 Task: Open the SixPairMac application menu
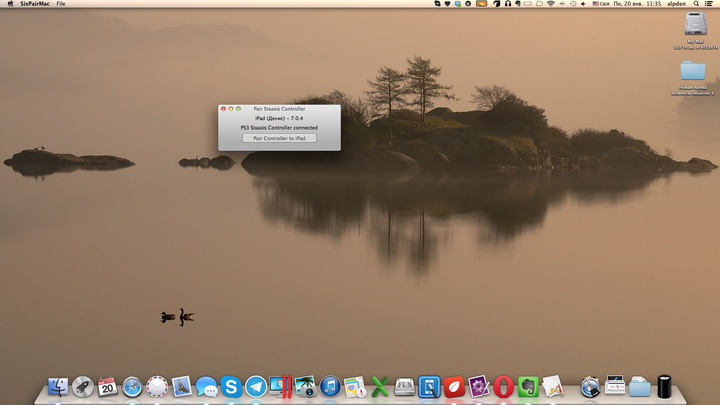pos(35,4)
